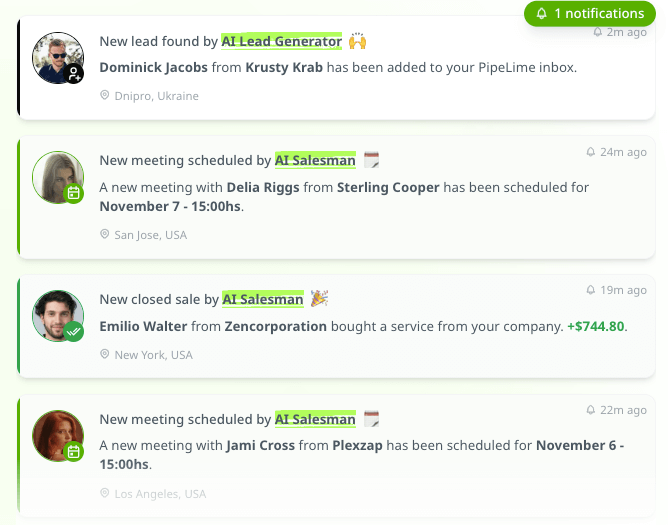This screenshot has width=668, height=525.
Task: Click the AI Lead Generator link
Action: pyautogui.click(x=281, y=42)
